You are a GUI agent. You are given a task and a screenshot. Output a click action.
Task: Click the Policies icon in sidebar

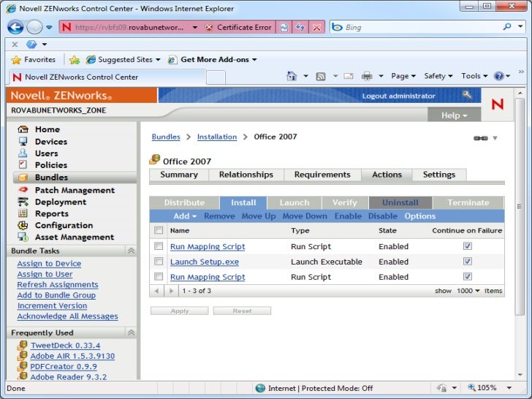point(23,165)
